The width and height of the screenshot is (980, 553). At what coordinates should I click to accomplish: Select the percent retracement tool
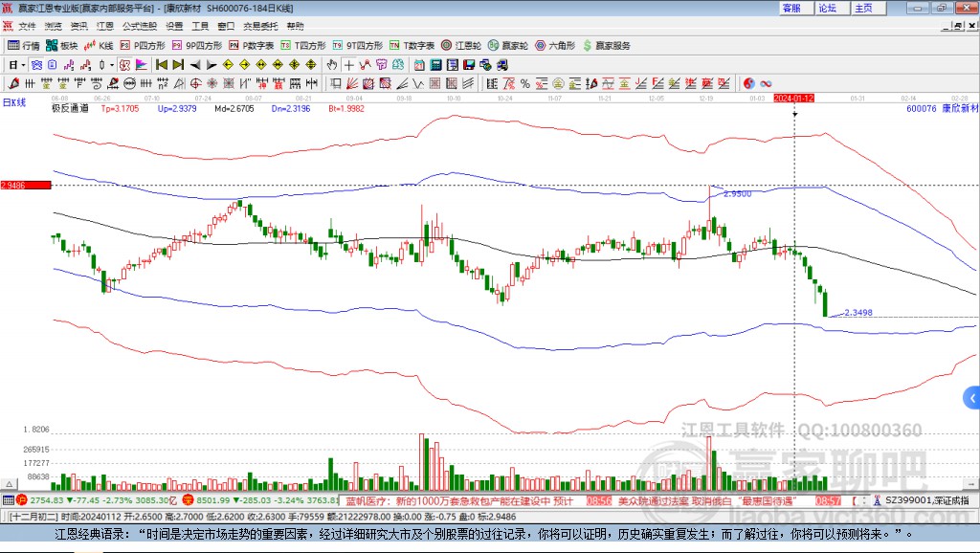(x=525, y=84)
